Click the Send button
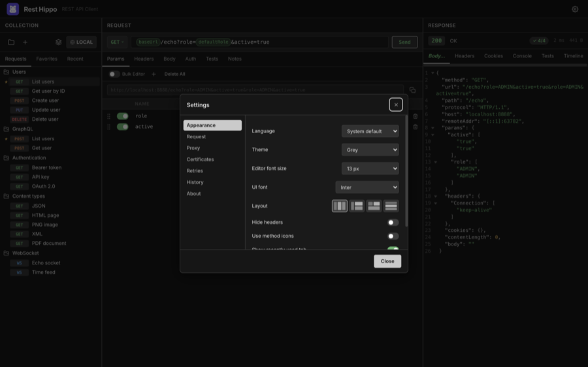 404,42
